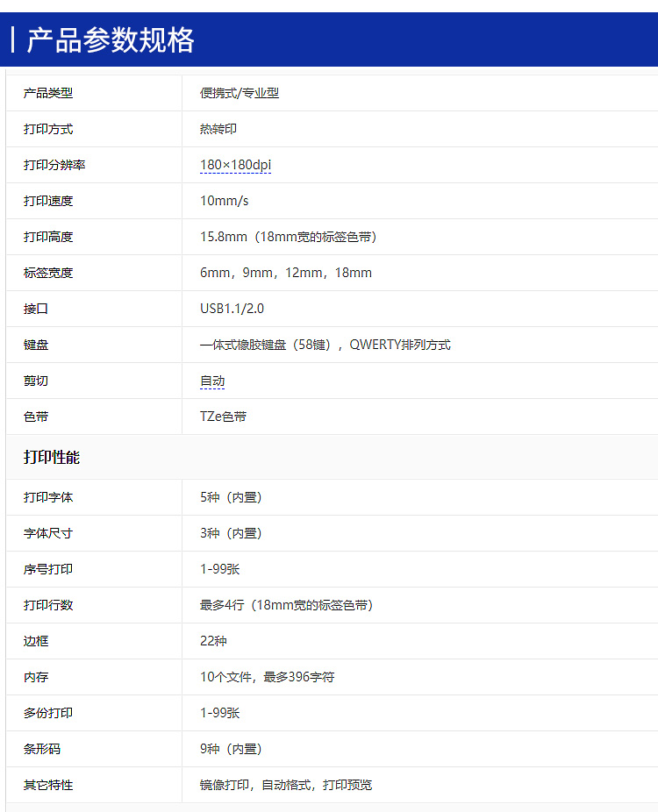Viewport: 658px width, 812px height.
Task: Click the 产品参数规格 header title
Action: pyautogui.click(x=111, y=39)
